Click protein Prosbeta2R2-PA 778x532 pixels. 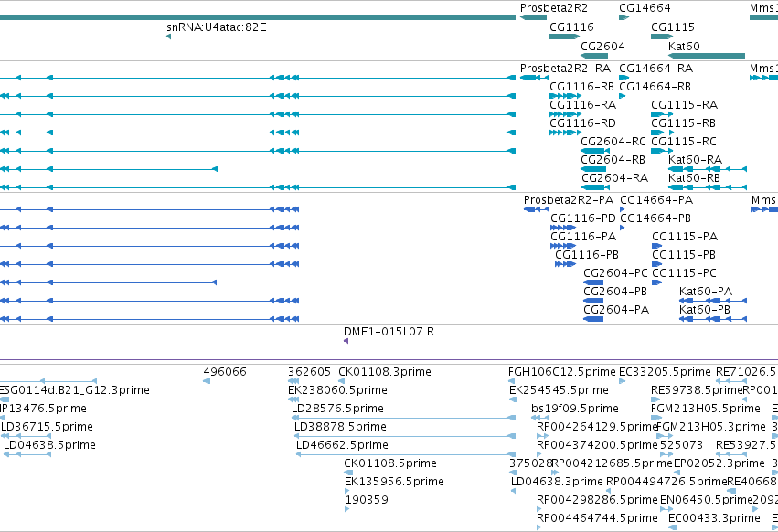coord(569,200)
